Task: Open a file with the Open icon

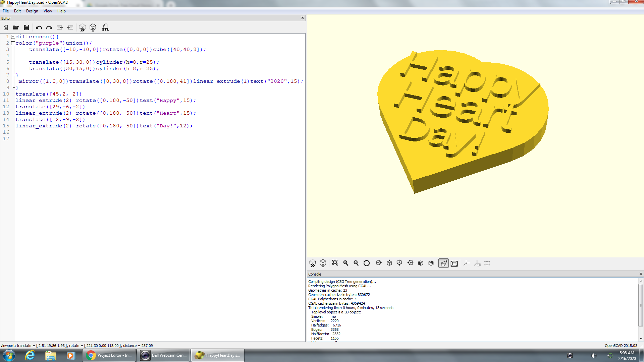Action: pos(16,27)
